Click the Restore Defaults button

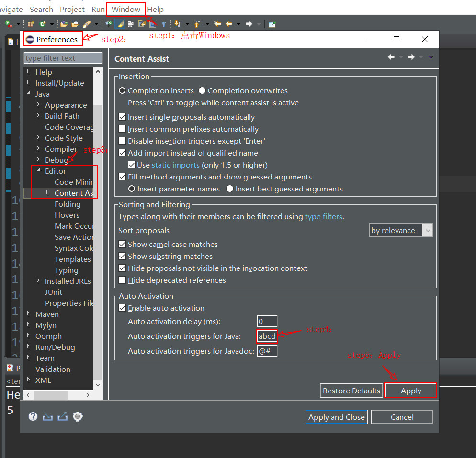point(351,391)
